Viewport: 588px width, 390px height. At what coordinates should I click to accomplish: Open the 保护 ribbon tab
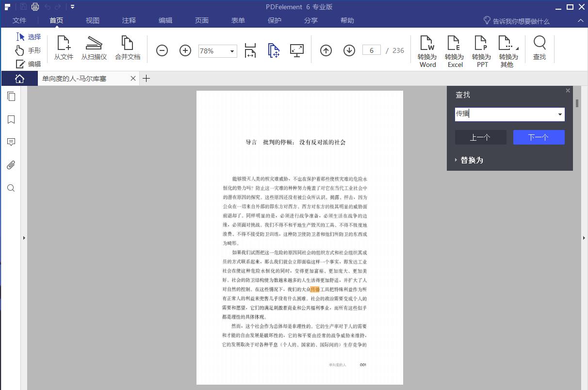(x=274, y=20)
